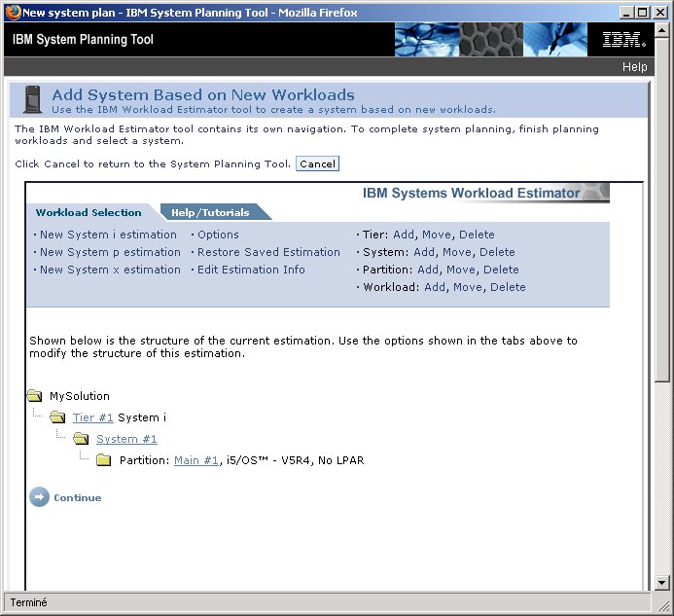Image resolution: width=674 pixels, height=616 pixels.
Task: Click Move in the Workload row
Action: (x=468, y=287)
